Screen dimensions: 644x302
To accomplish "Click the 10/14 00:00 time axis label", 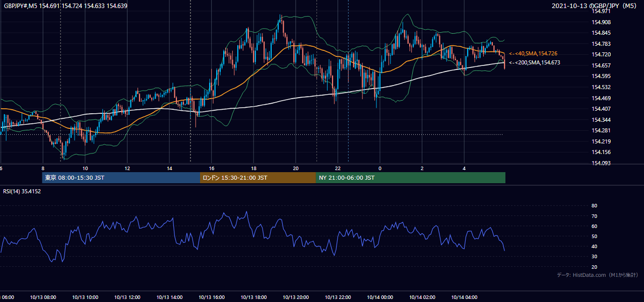I will (380, 297).
